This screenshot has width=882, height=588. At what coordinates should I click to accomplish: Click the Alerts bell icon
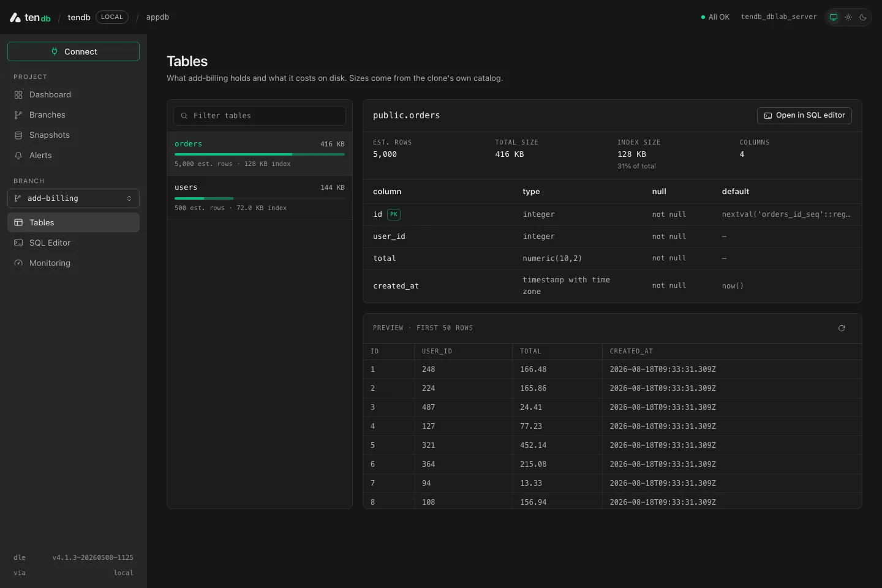[18, 156]
